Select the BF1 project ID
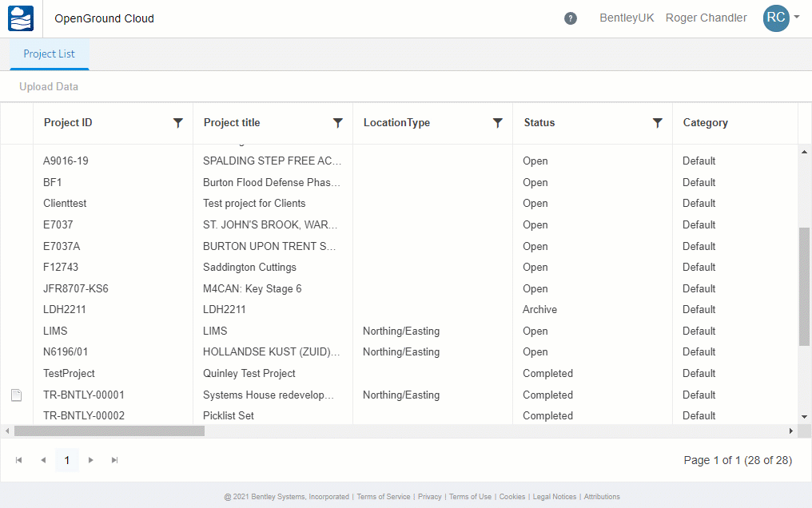This screenshot has height=508, width=812. click(52, 183)
